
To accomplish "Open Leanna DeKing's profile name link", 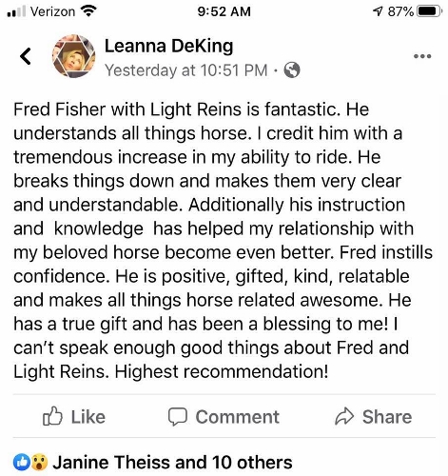I will coord(168,47).
